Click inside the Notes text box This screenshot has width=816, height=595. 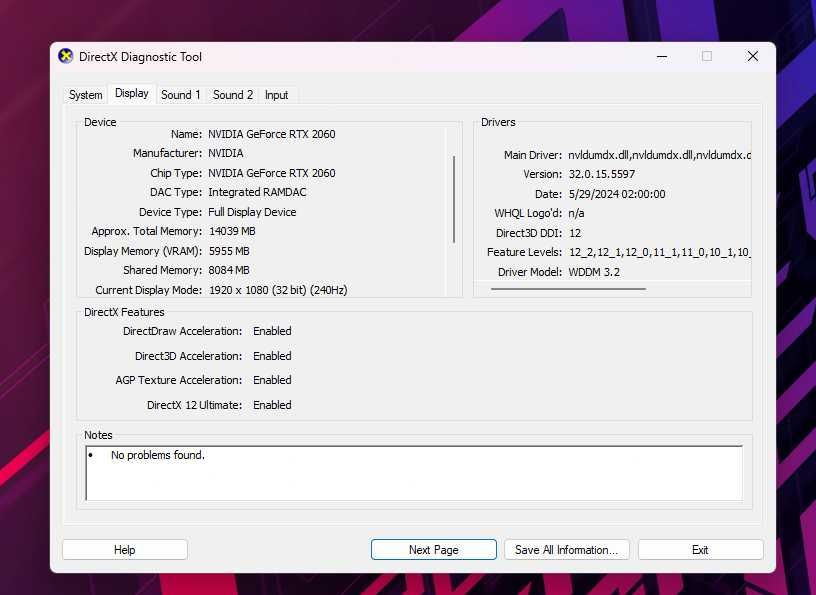pyautogui.click(x=414, y=473)
